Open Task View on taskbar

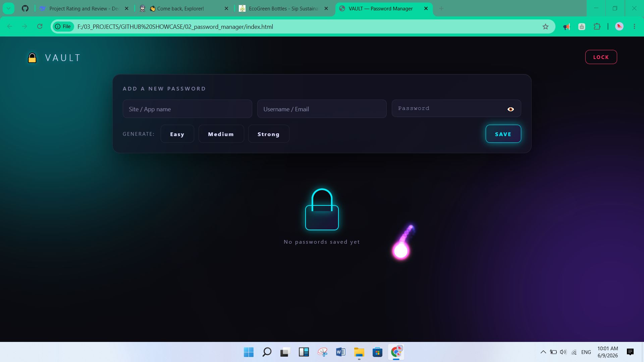(x=285, y=352)
